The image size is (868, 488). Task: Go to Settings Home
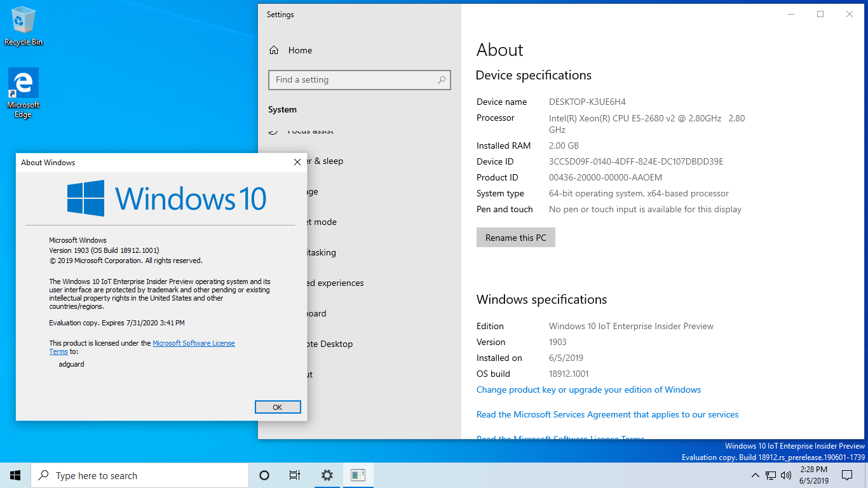click(x=360, y=50)
